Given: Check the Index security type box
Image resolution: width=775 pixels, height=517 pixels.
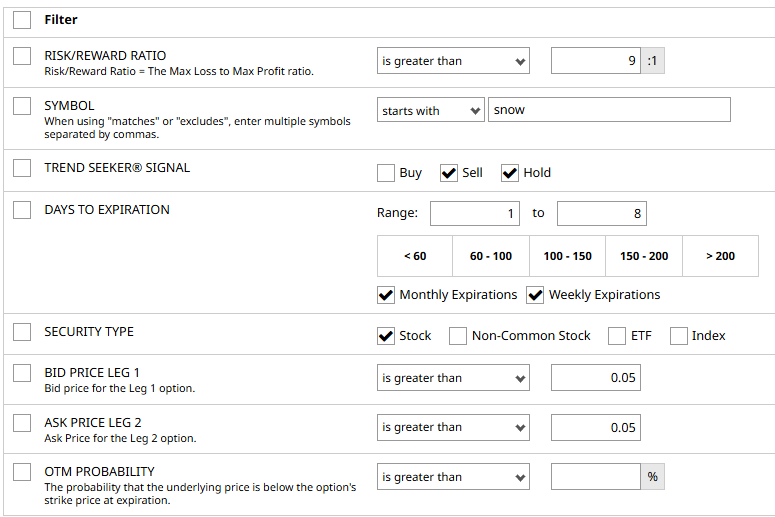Looking at the screenshot, I should pyautogui.click(x=679, y=336).
